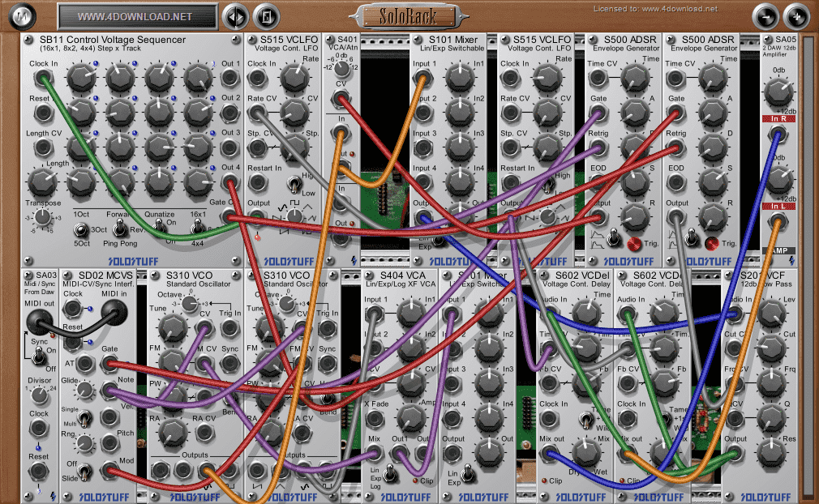Toggle the SA03 Sync On/Off switch
The height and width of the screenshot is (504, 819).
(x=39, y=356)
